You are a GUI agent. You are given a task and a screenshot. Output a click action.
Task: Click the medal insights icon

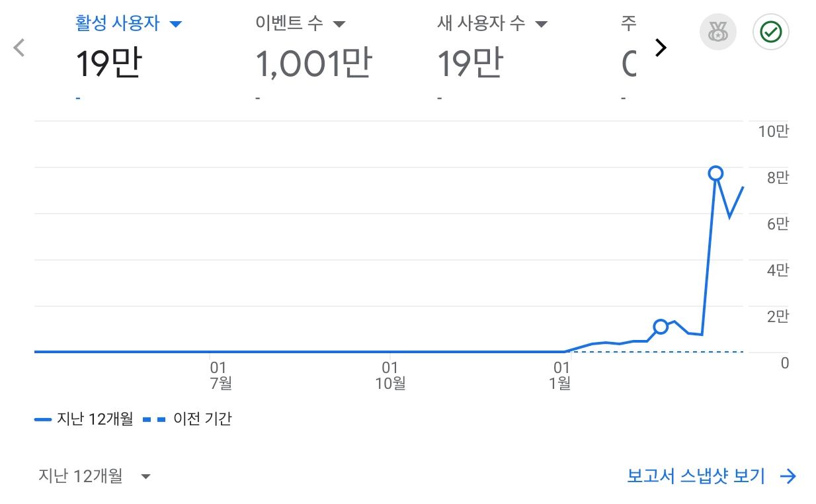click(x=717, y=31)
